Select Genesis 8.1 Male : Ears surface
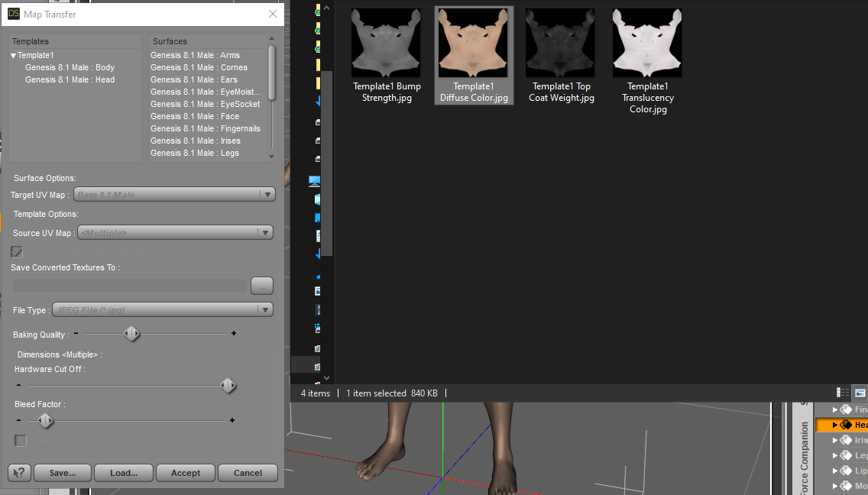 (x=194, y=79)
